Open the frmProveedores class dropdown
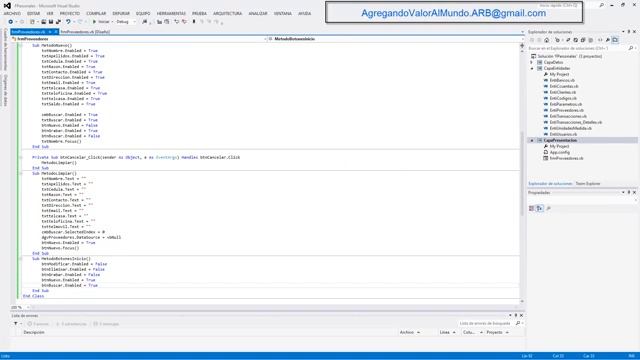The width and height of the screenshot is (640, 360). (x=139, y=39)
